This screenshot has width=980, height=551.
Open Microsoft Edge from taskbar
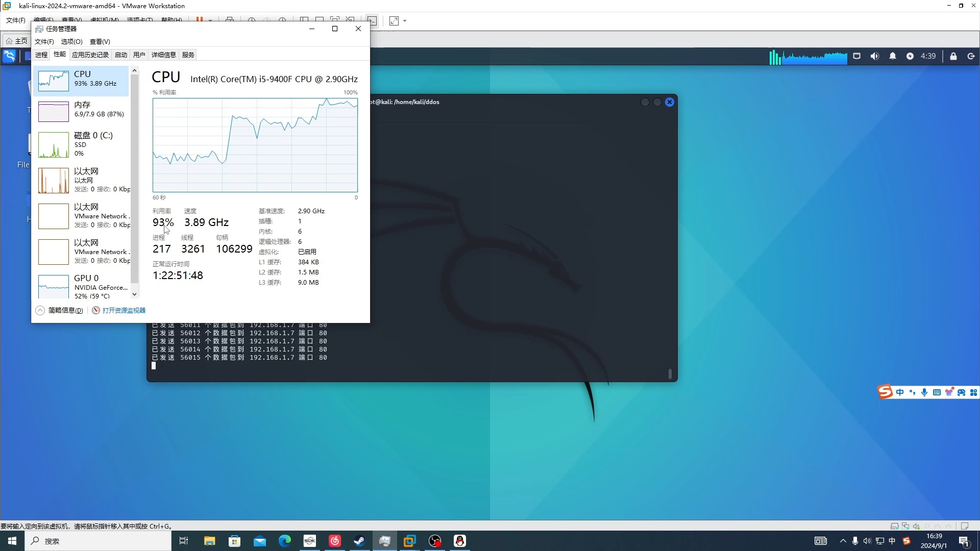click(x=285, y=541)
